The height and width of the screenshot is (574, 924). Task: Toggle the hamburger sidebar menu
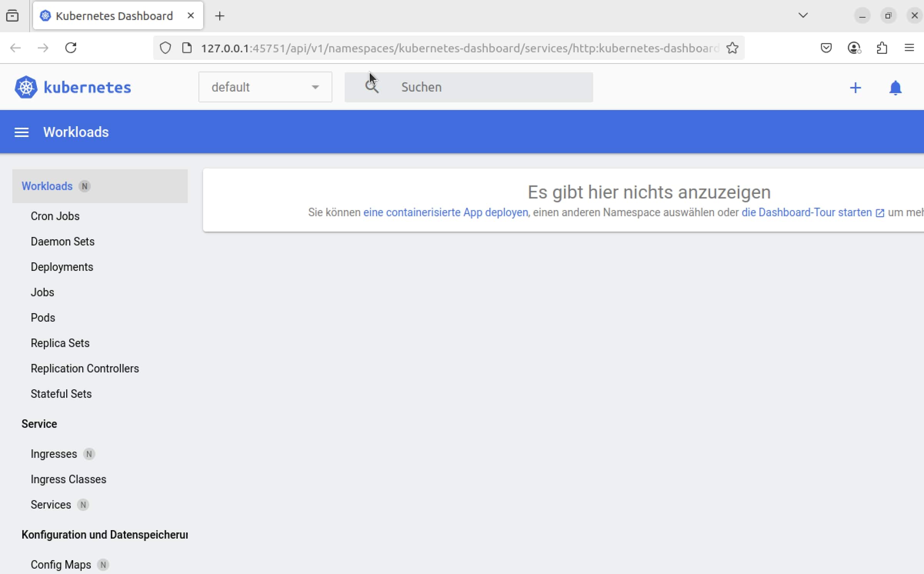point(22,132)
